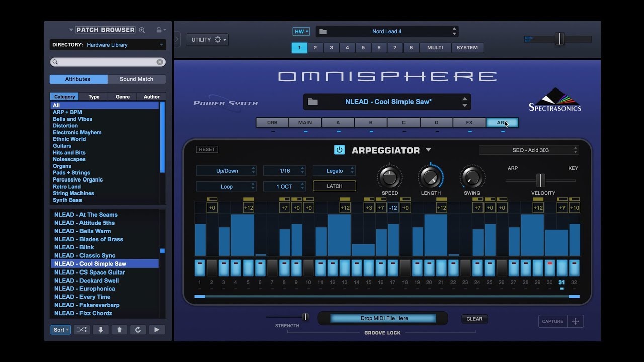
Task: Expand the Arpeggiator title menu arrow
Action: [x=428, y=150]
